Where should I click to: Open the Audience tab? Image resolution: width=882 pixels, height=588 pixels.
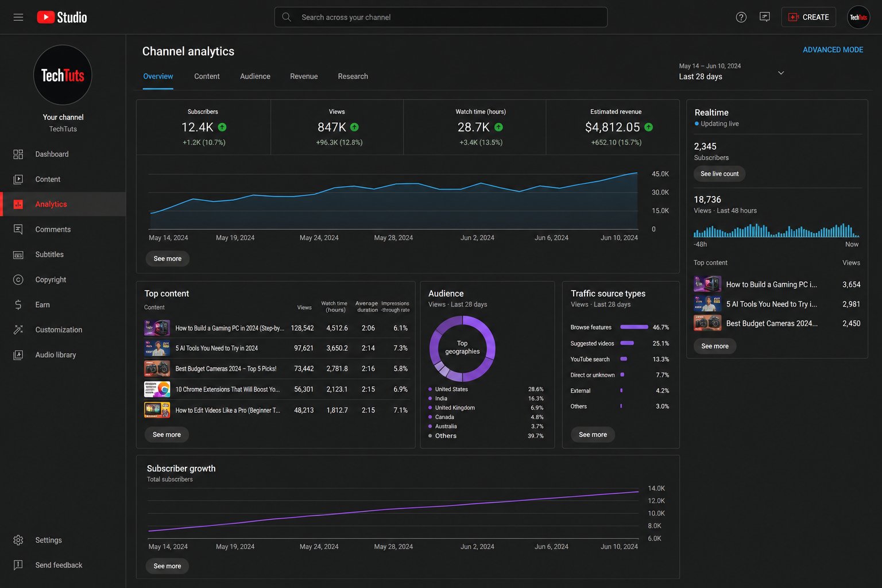click(255, 76)
